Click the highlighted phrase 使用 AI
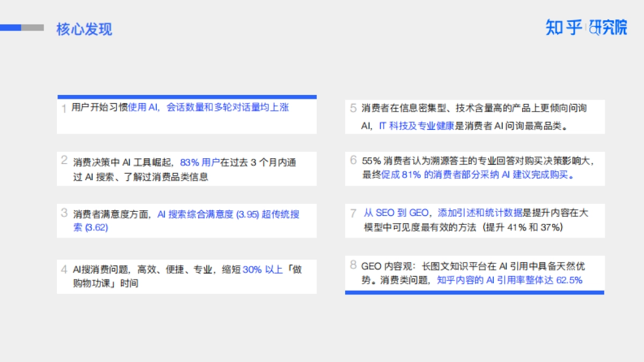The image size is (644, 362). tap(142, 107)
